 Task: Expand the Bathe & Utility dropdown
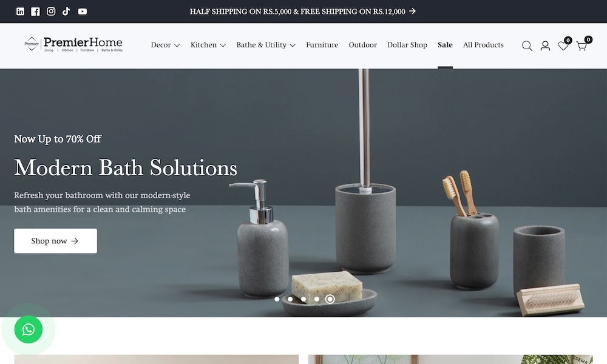266,45
